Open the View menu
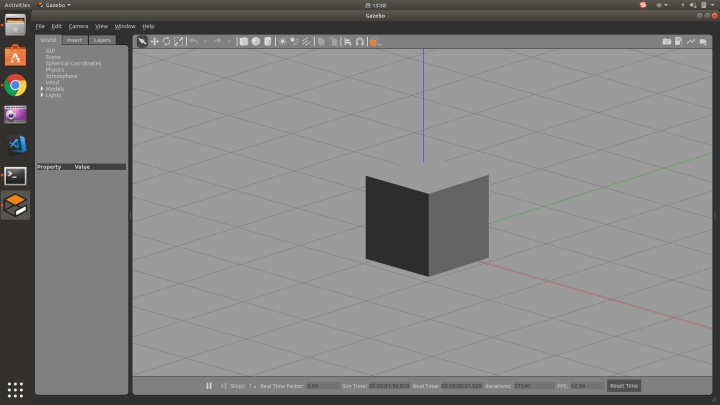Screen dimensions: 720x405 click(x=101, y=26)
